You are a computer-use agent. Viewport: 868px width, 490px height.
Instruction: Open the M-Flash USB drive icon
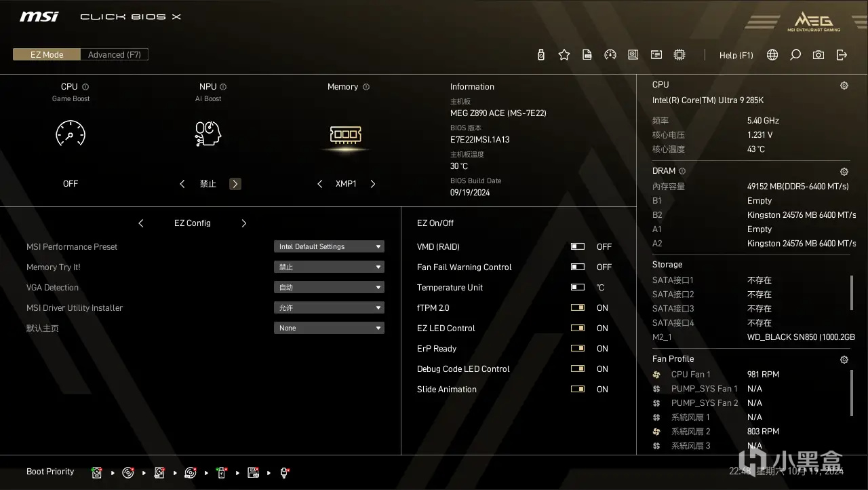tap(540, 55)
